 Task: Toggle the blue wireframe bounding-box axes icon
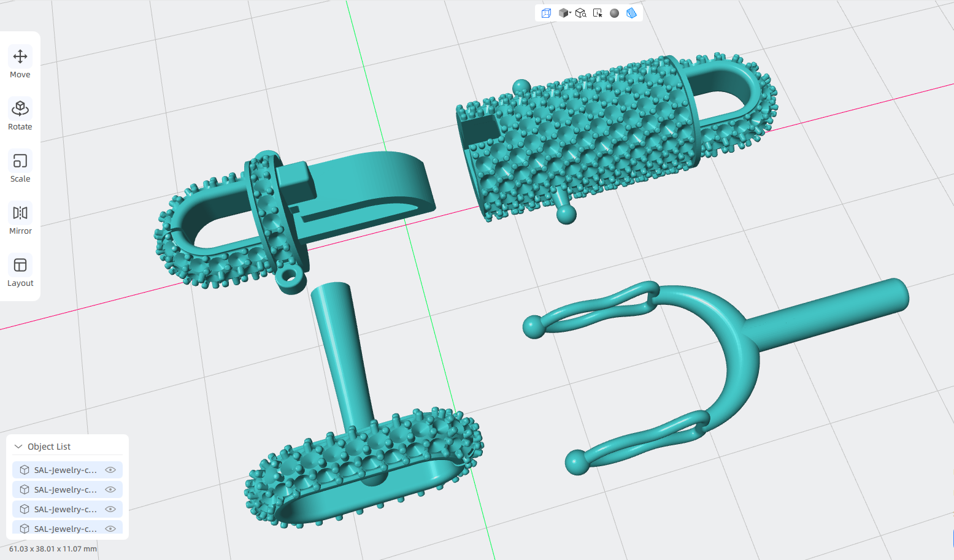[x=546, y=13]
